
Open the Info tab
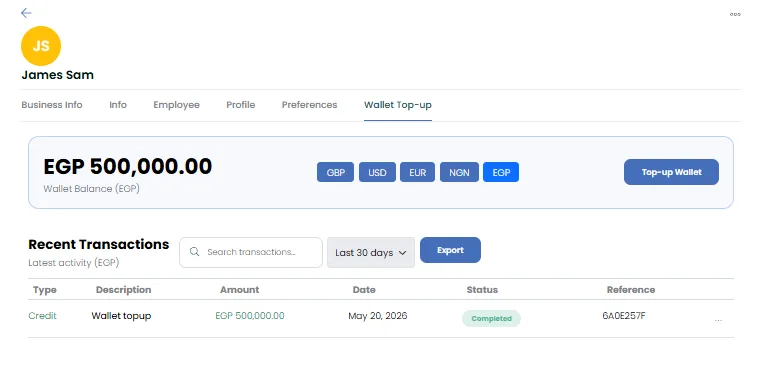[x=118, y=105]
